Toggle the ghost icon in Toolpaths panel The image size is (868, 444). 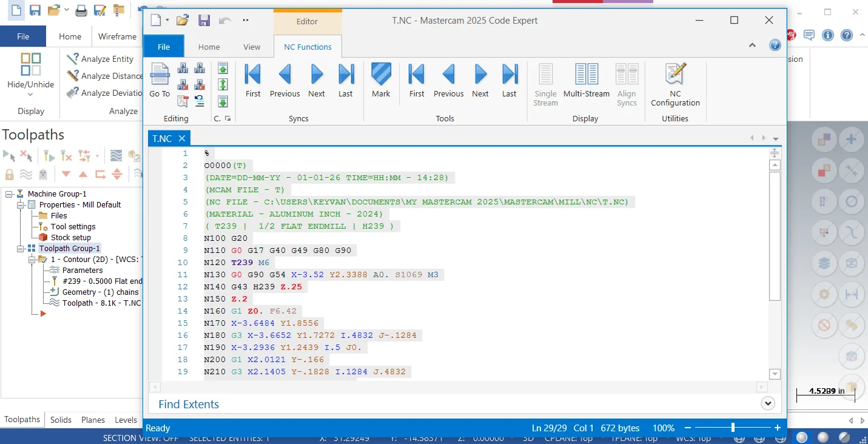(42, 175)
